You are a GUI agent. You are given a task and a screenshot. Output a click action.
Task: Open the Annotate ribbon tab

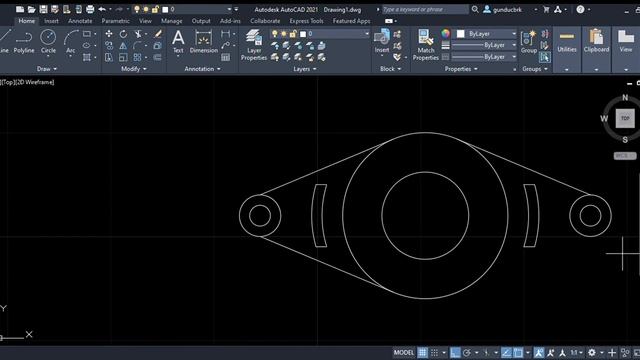(80, 21)
